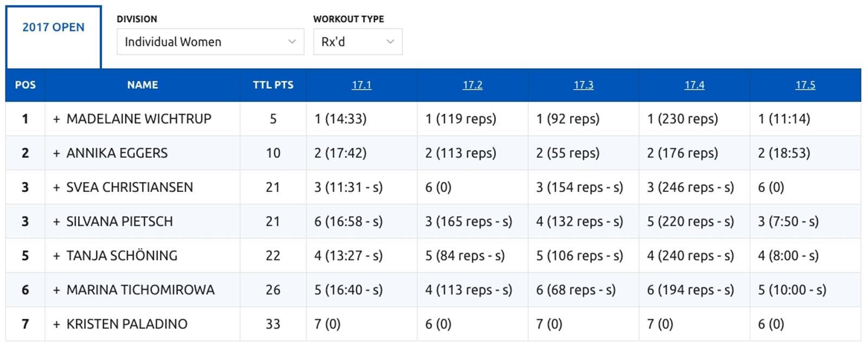
Task: Open the 17.5 workout link
Action: 805,85
